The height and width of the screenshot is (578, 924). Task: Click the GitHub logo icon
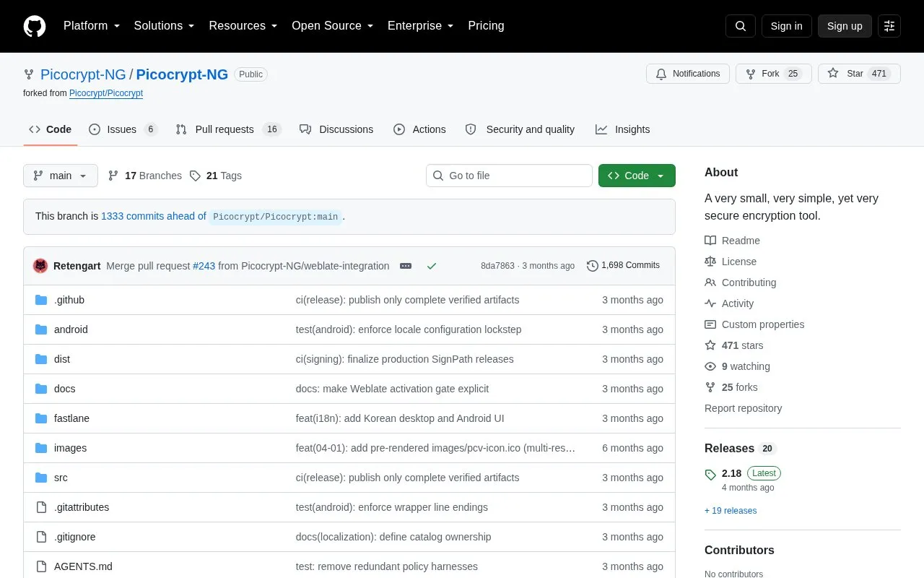35,26
